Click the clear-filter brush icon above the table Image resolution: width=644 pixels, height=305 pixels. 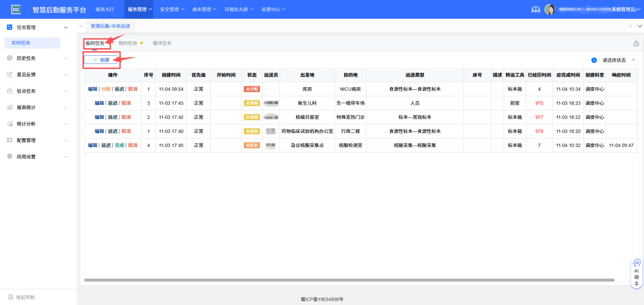636,43
